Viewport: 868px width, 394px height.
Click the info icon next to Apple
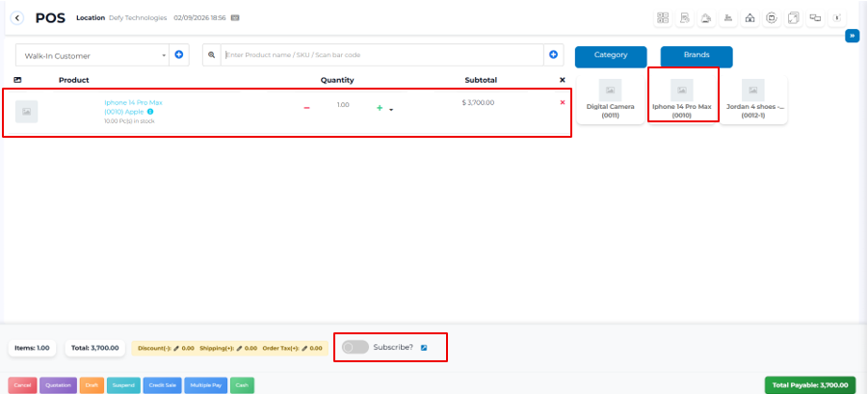(x=150, y=112)
